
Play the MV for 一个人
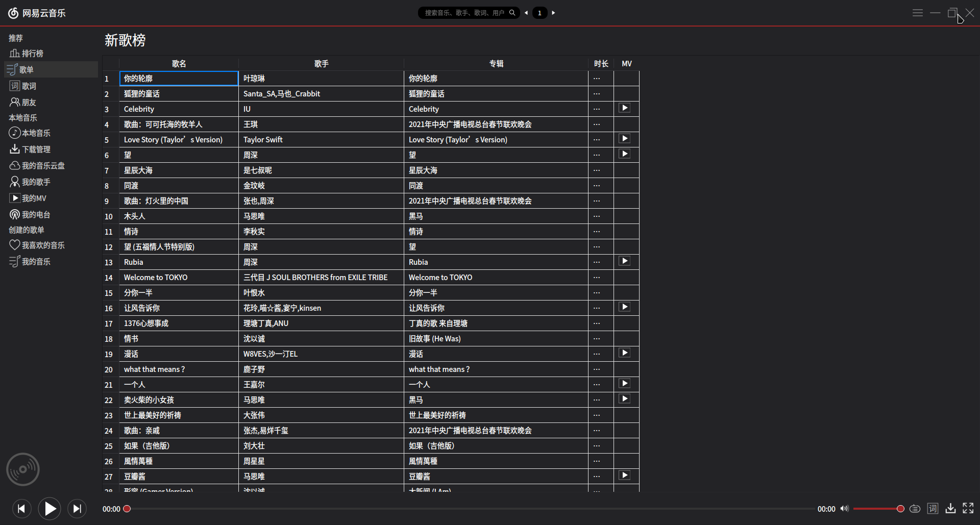[625, 384]
